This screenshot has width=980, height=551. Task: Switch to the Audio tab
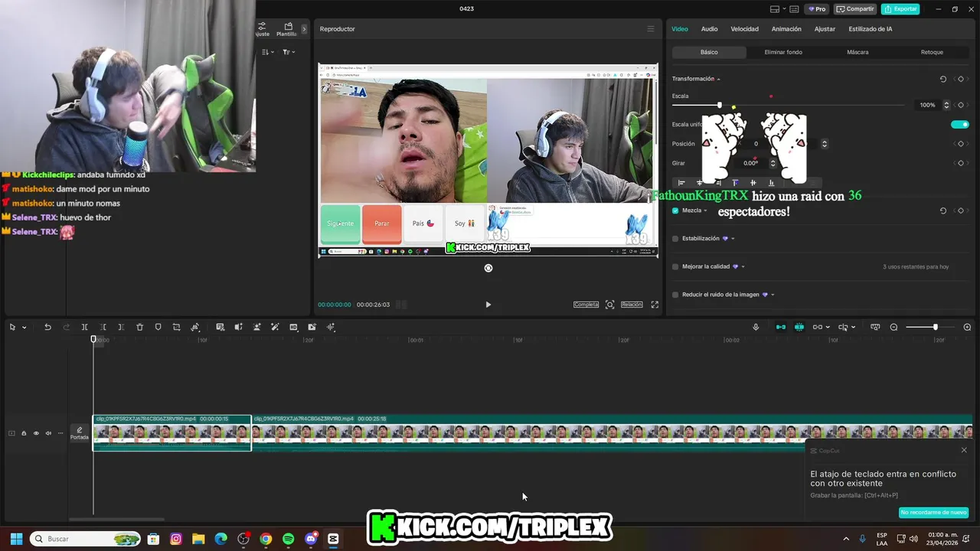point(710,29)
